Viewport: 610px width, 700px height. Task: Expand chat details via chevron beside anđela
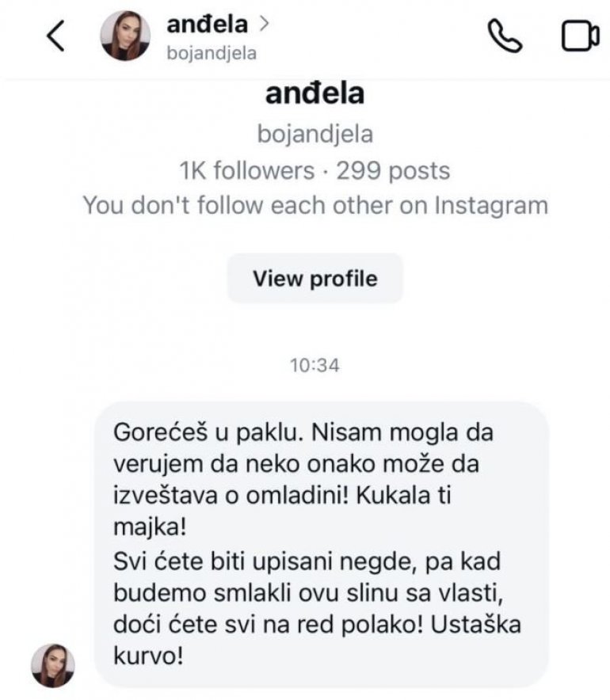tap(264, 25)
